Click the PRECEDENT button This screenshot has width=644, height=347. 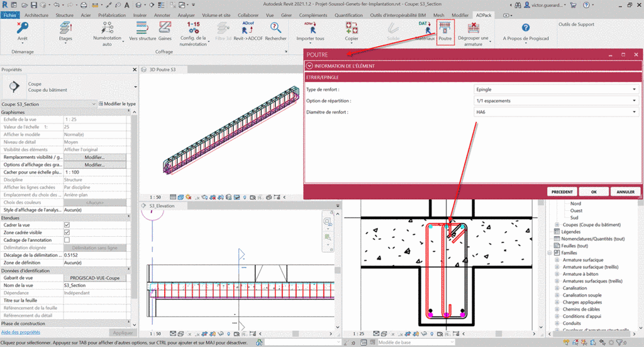pyautogui.click(x=562, y=191)
